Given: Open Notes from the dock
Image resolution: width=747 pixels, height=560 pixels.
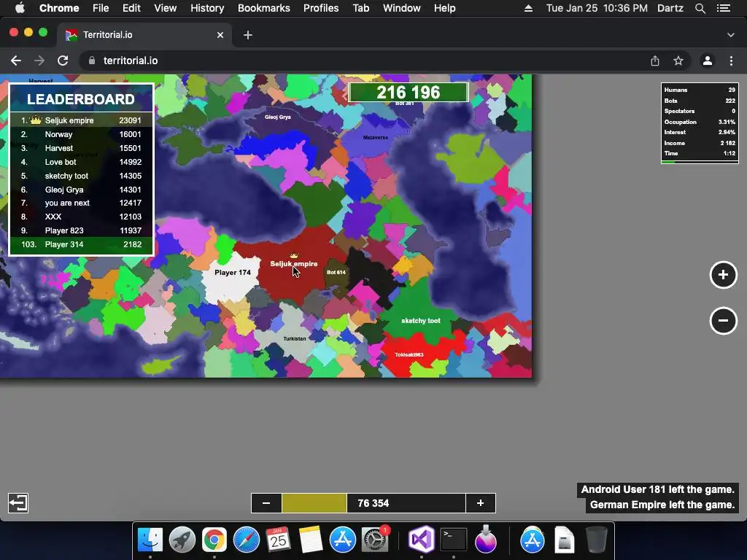Looking at the screenshot, I should 310,540.
